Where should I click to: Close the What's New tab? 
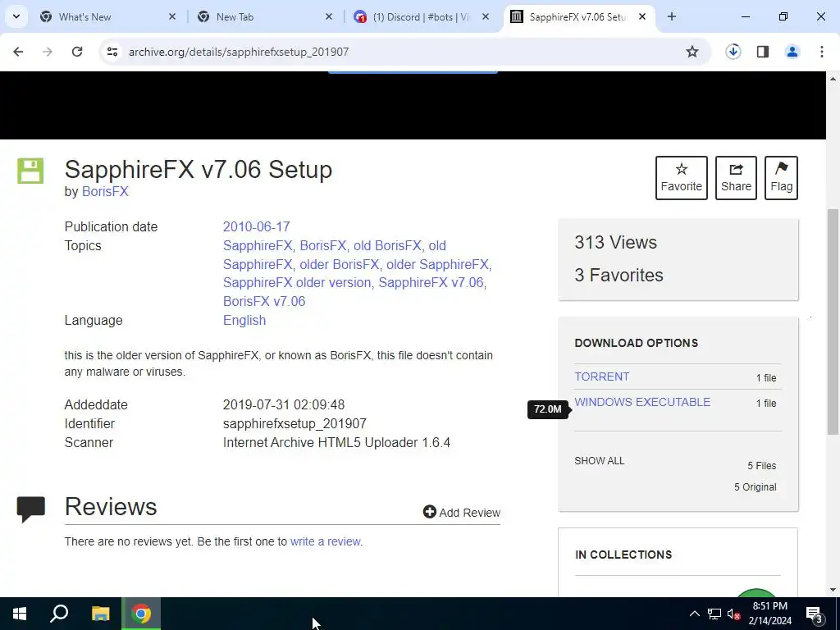(172, 17)
